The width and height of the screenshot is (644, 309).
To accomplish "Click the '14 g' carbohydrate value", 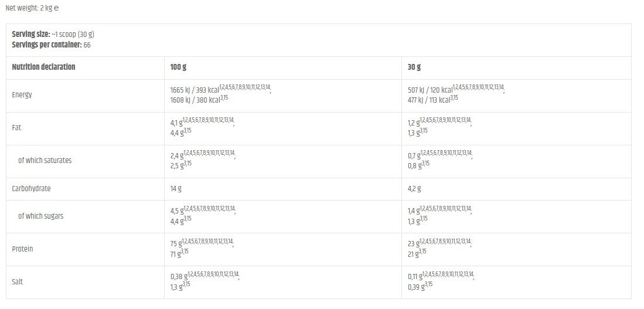I will click(x=176, y=189).
